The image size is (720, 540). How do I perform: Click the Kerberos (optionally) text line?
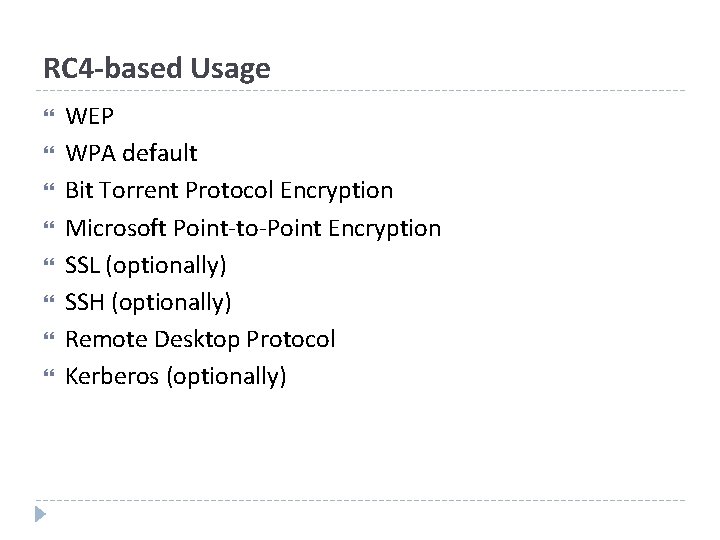pos(175,378)
